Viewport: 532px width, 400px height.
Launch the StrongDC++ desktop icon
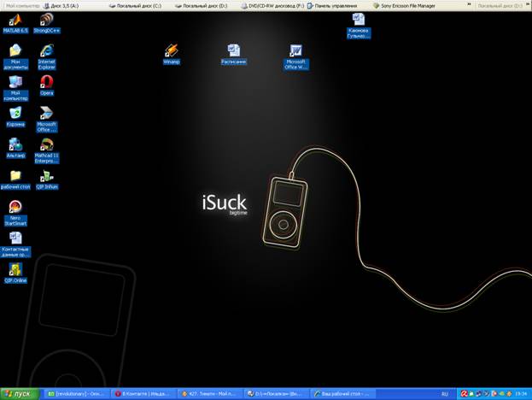(46, 23)
